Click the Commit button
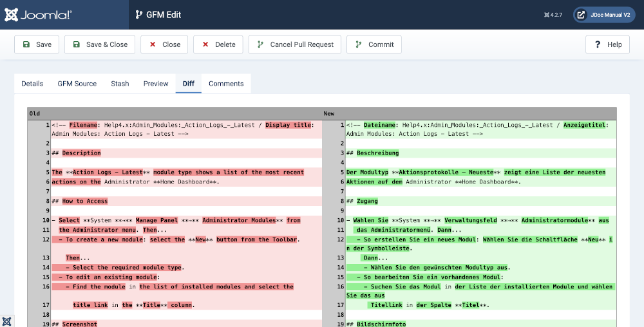 374,44
